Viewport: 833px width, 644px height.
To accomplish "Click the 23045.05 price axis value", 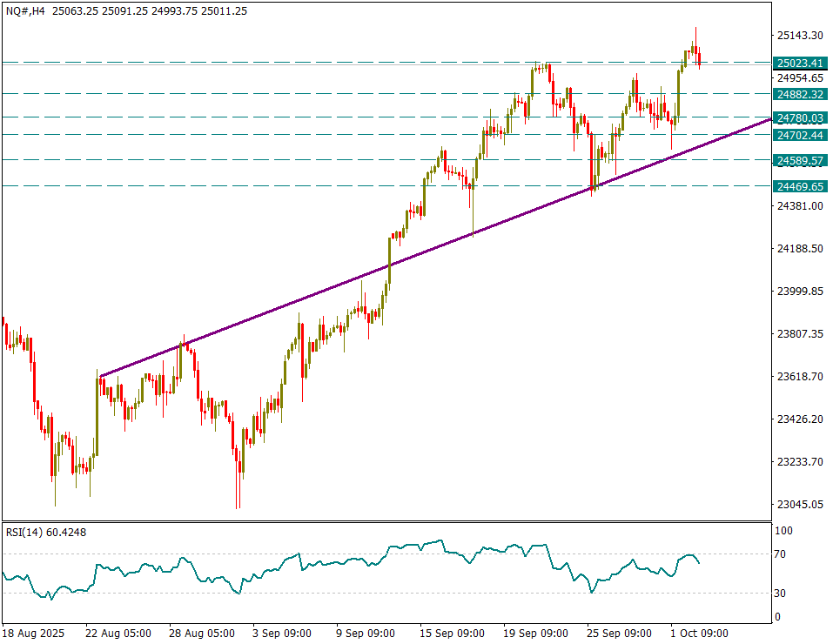I will pos(798,505).
